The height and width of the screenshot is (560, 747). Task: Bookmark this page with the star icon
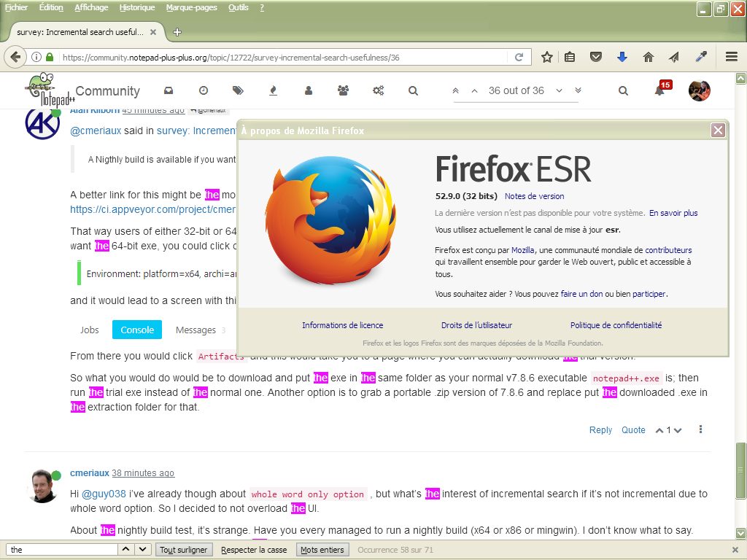tap(547, 57)
